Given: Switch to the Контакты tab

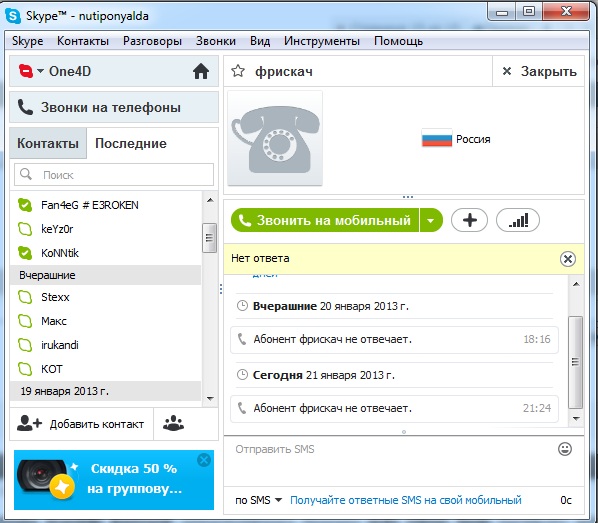Looking at the screenshot, I should coord(48,143).
